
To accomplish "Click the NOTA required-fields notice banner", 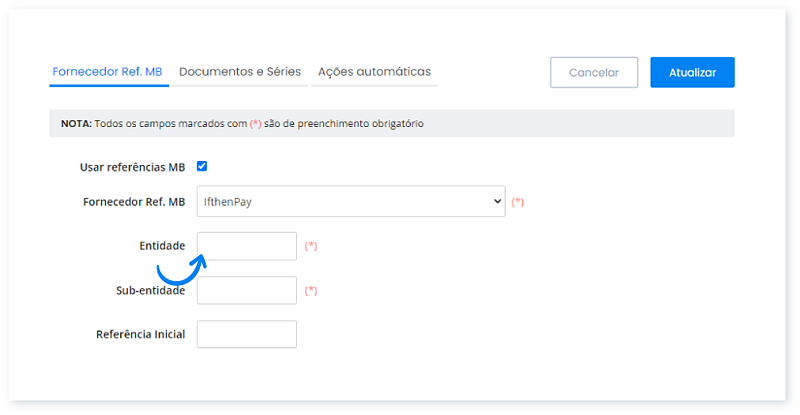I will click(391, 123).
